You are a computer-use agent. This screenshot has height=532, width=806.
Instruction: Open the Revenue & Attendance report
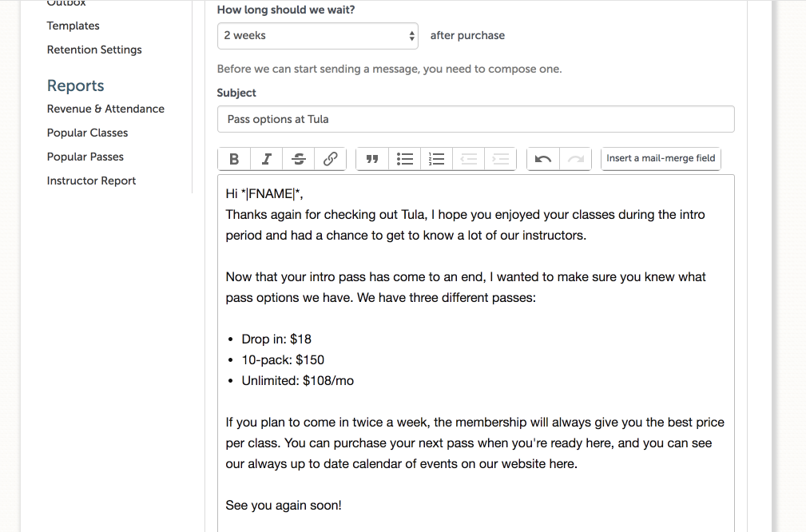(x=105, y=109)
